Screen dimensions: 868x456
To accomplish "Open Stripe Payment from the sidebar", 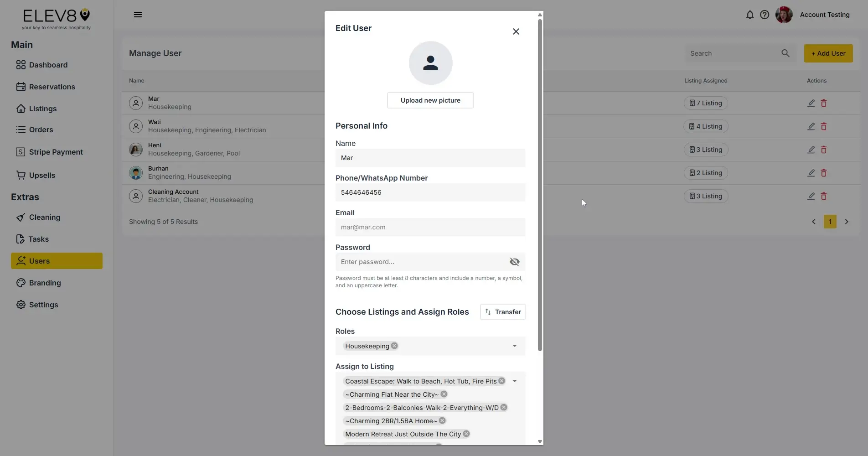I will pos(55,152).
